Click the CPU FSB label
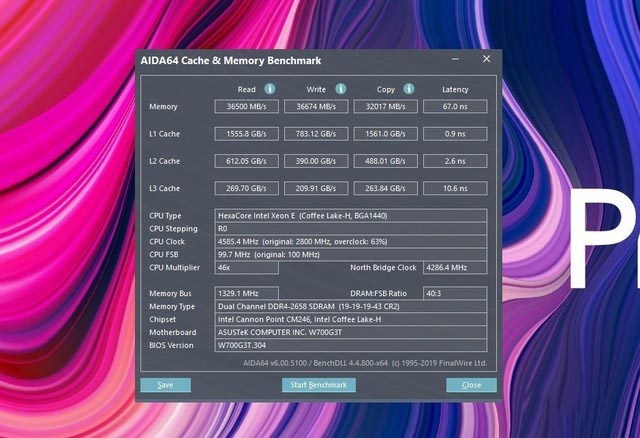The width and height of the screenshot is (640, 438). (x=164, y=255)
